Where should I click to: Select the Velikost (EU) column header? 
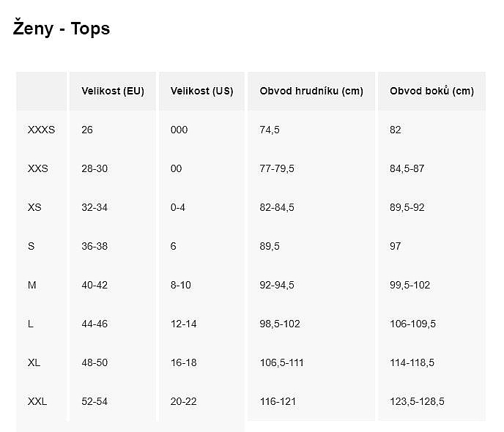(x=113, y=91)
